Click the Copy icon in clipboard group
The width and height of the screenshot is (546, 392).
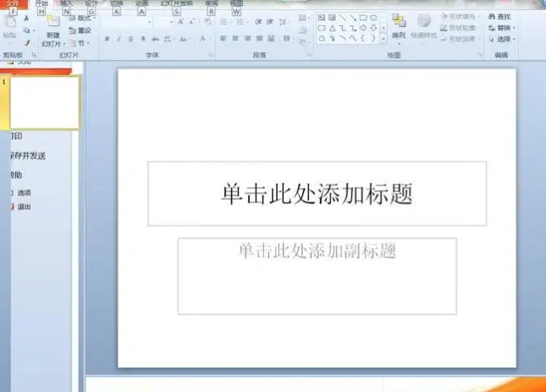[26, 30]
